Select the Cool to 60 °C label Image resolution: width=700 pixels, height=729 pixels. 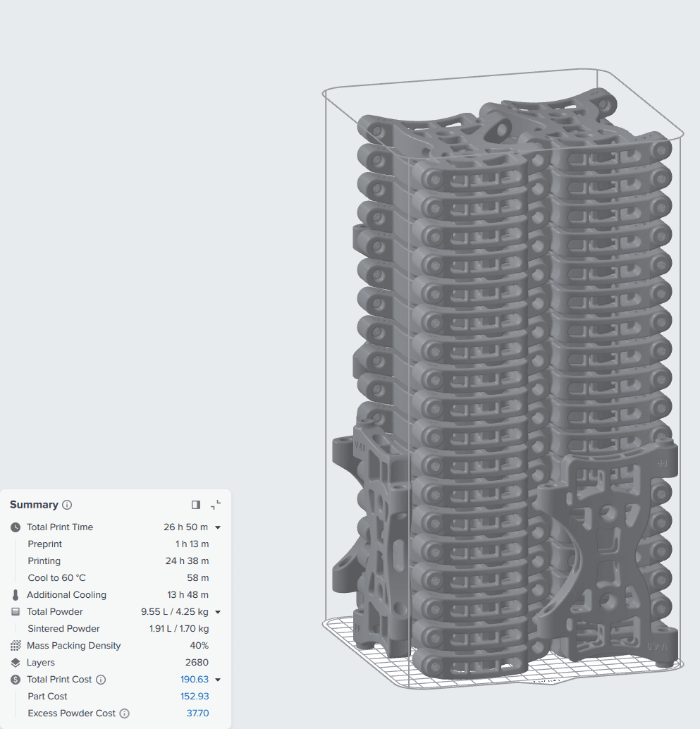56,577
